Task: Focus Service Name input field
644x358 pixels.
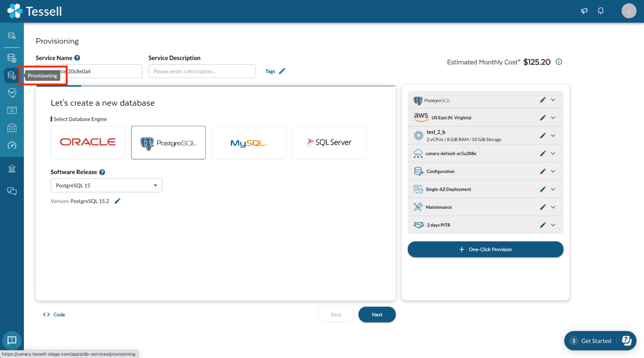Action: click(89, 71)
